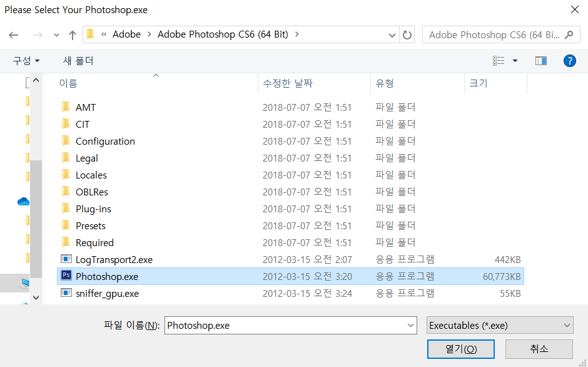
Task: Sort by 크기 column header
Action: click(478, 83)
